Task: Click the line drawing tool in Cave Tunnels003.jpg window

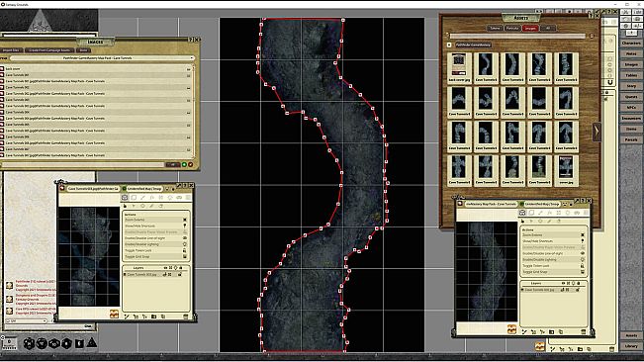Action: click(x=142, y=198)
